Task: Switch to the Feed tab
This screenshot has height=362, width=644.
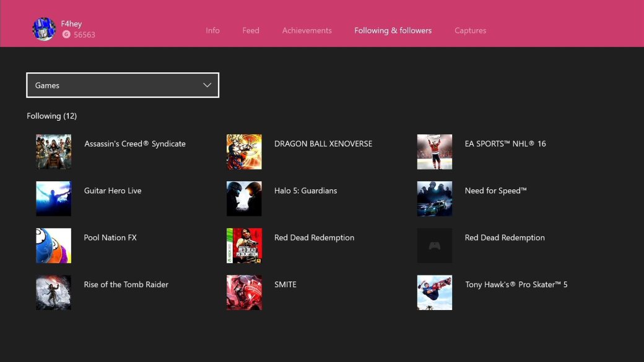Action: 251,30
